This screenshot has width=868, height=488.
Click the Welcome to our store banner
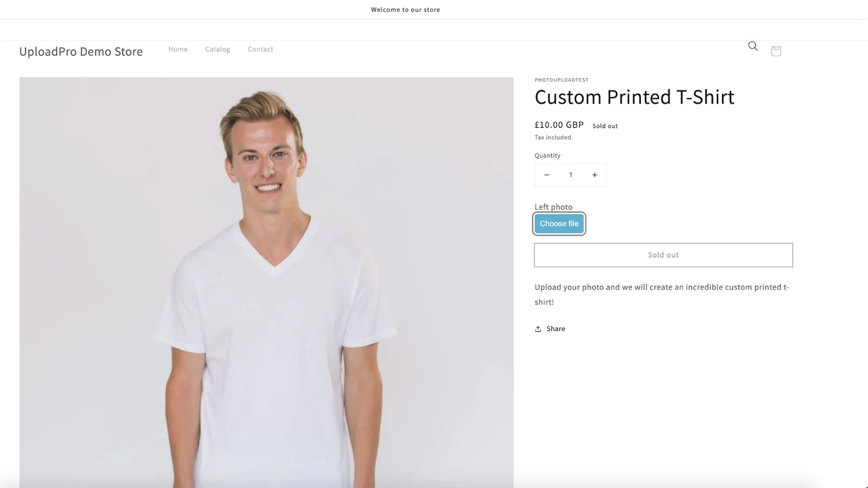(x=405, y=10)
